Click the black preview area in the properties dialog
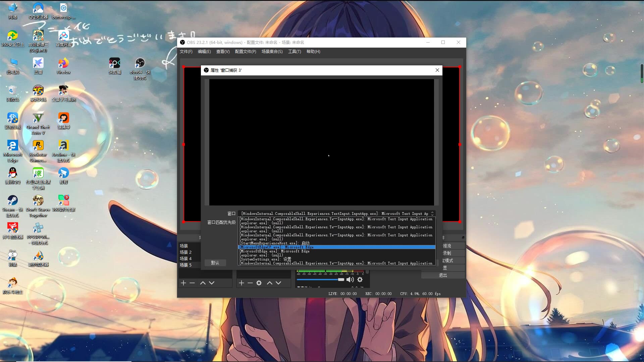644x362 pixels. click(x=321, y=142)
